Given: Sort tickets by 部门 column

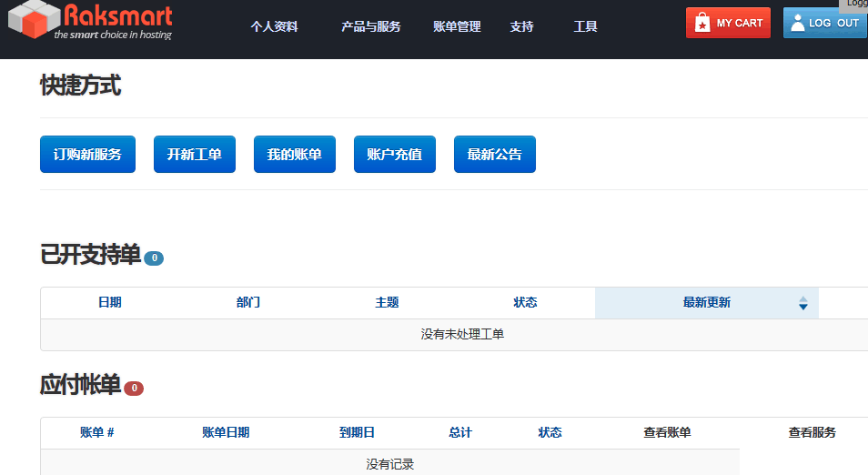Looking at the screenshot, I should [248, 302].
